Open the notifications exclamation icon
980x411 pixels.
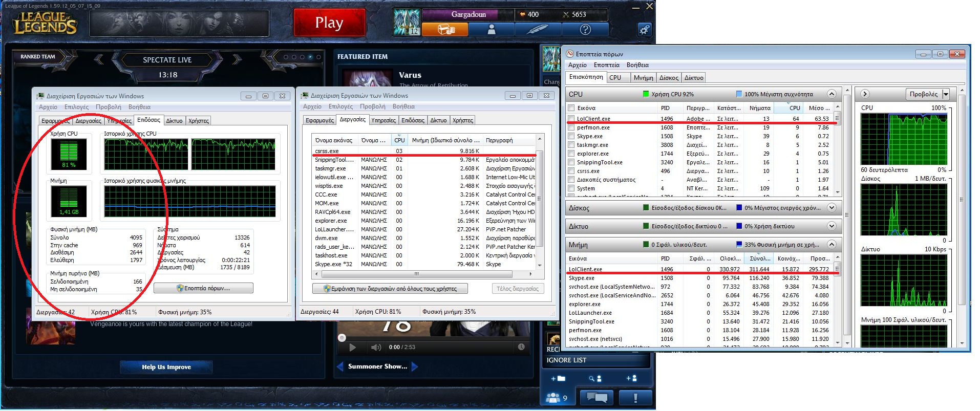pos(635,398)
